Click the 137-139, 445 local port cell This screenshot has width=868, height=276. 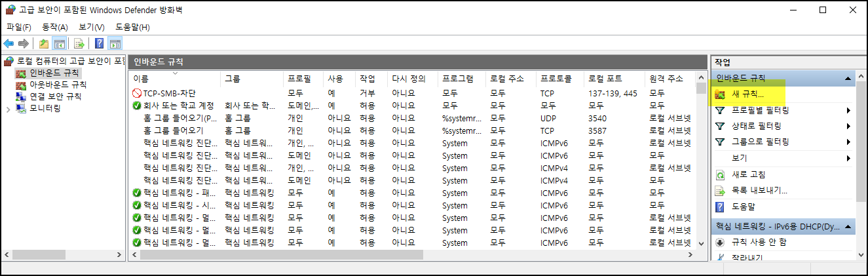pos(613,94)
